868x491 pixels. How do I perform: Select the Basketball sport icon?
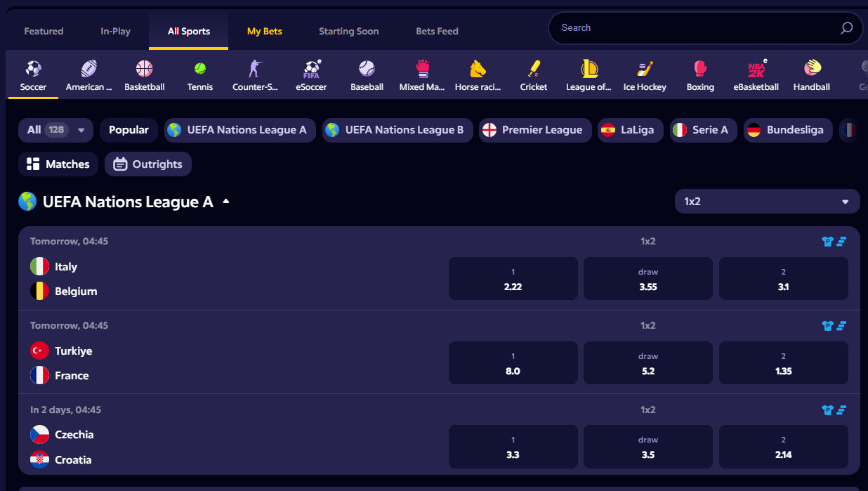[x=144, y=69]
